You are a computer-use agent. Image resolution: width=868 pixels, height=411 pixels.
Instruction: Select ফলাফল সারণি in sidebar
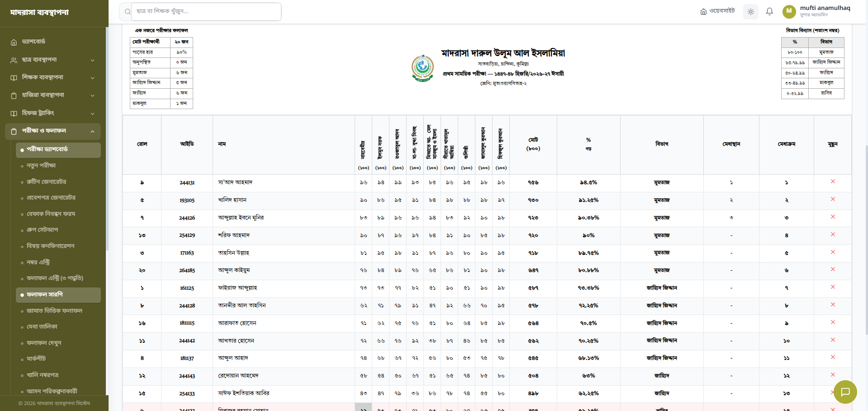point(58,295)
